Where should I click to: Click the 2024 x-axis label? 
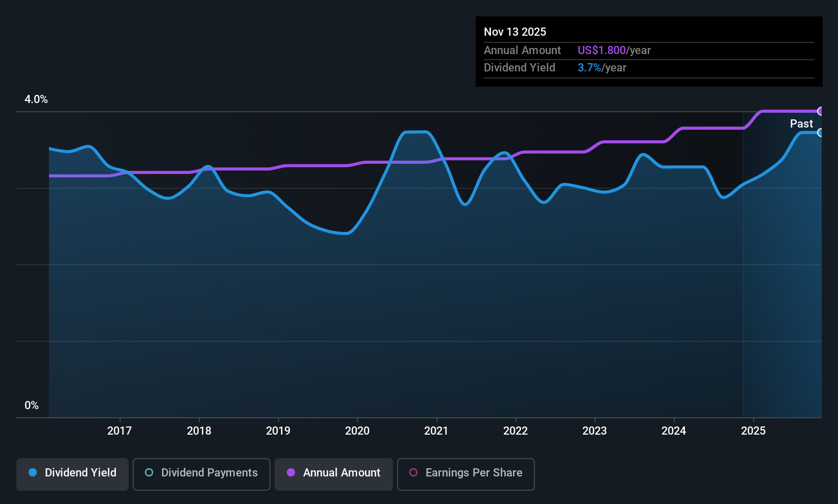coord(674,431)
